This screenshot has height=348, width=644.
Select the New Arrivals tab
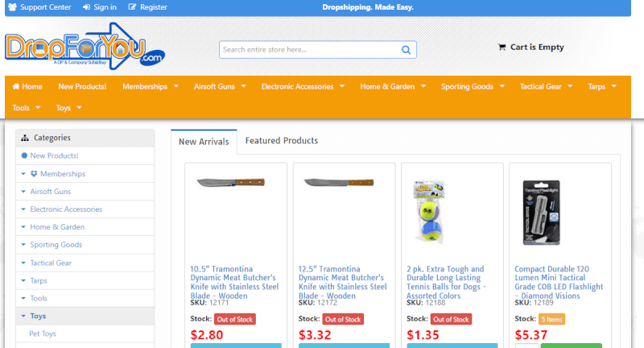pyautogui.click(x=204, y=142)
